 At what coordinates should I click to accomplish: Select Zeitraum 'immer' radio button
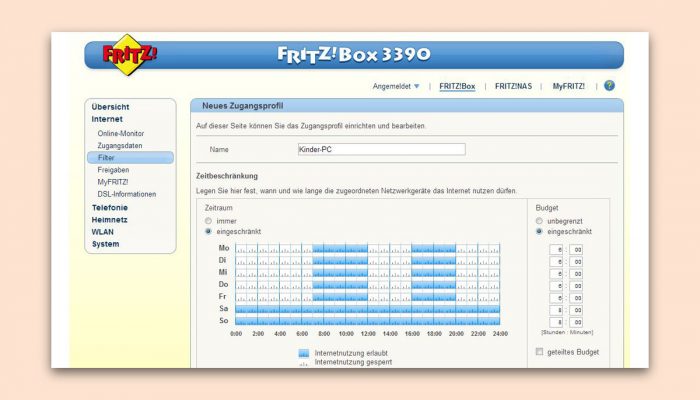tap(208, 221)
